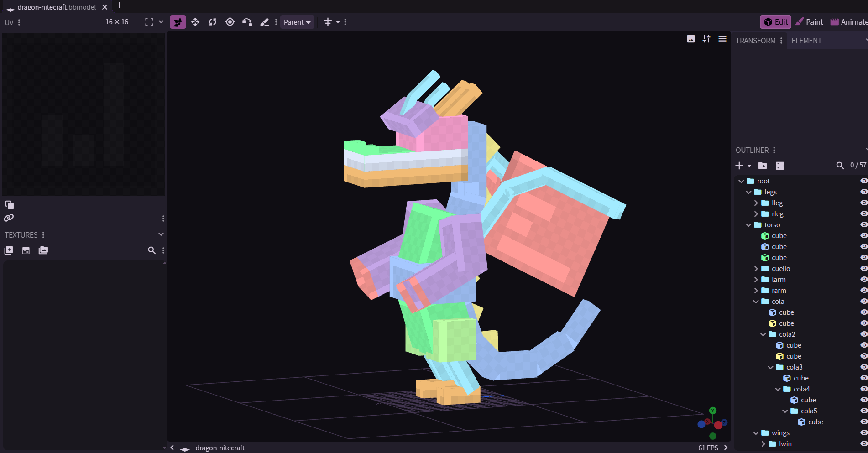The width and height of the screenshot is (868, 453).
Task: Click the Create Texture icon
Action: 26,250
